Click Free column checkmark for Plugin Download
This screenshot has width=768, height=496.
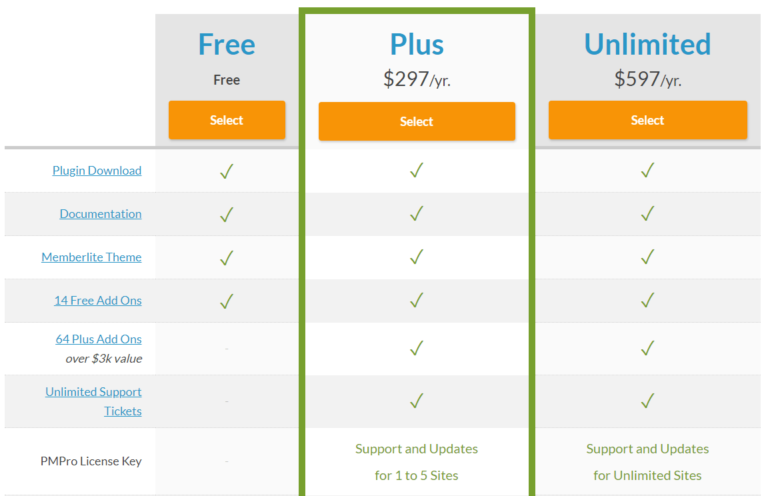coord(226,171)
